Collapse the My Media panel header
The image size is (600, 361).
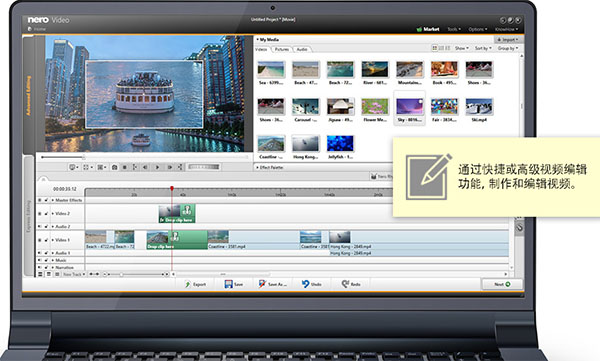268,39
